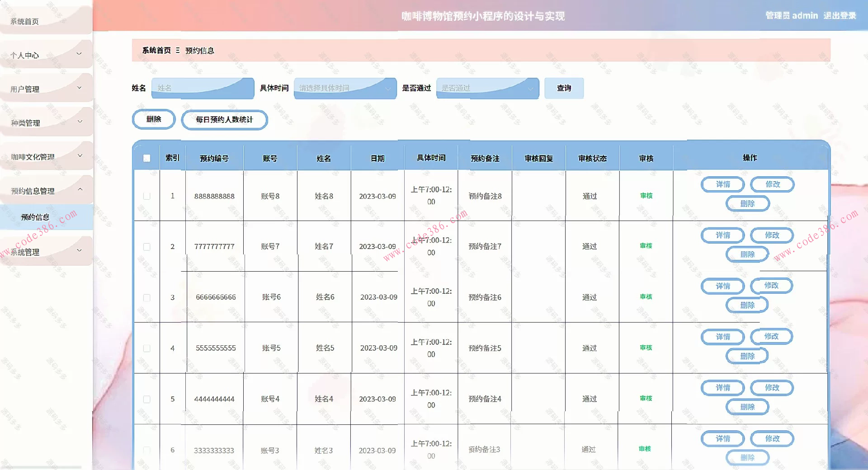
Task: Delete the 账号6 reservation row
Action: (747, 305)
